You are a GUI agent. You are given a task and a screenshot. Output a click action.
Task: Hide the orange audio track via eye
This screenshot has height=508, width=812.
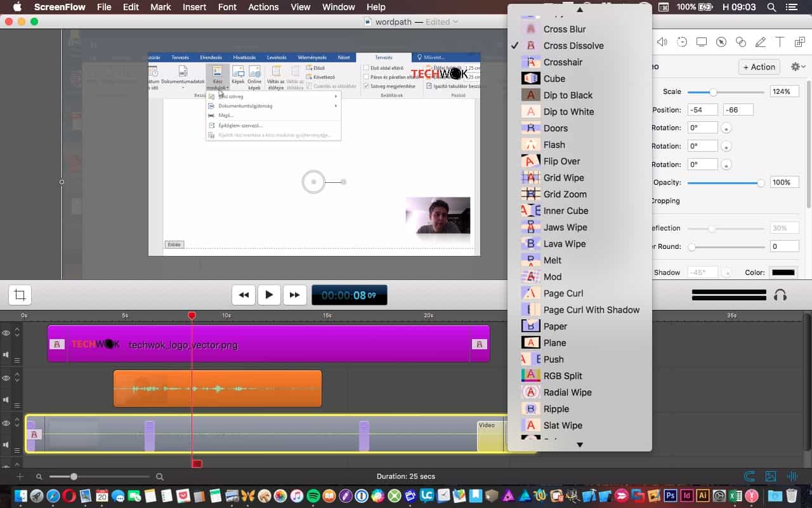click(x=6, y=378)
